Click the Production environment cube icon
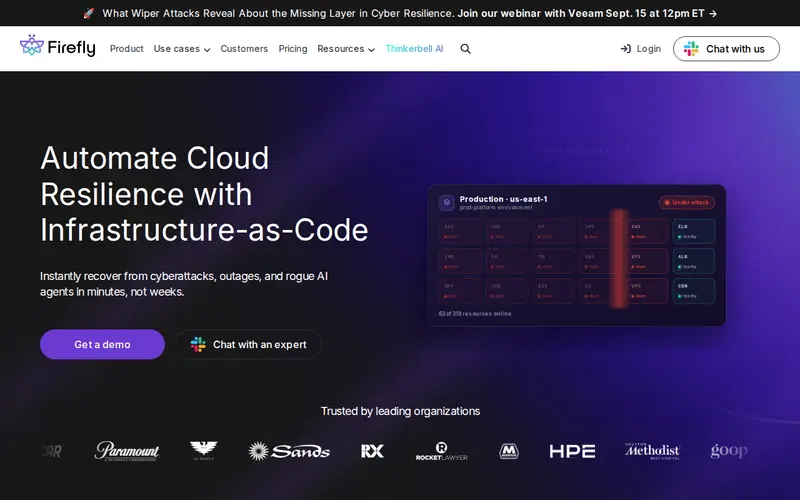The width and height of the screenshot is (800, 500). click(446, 203)
